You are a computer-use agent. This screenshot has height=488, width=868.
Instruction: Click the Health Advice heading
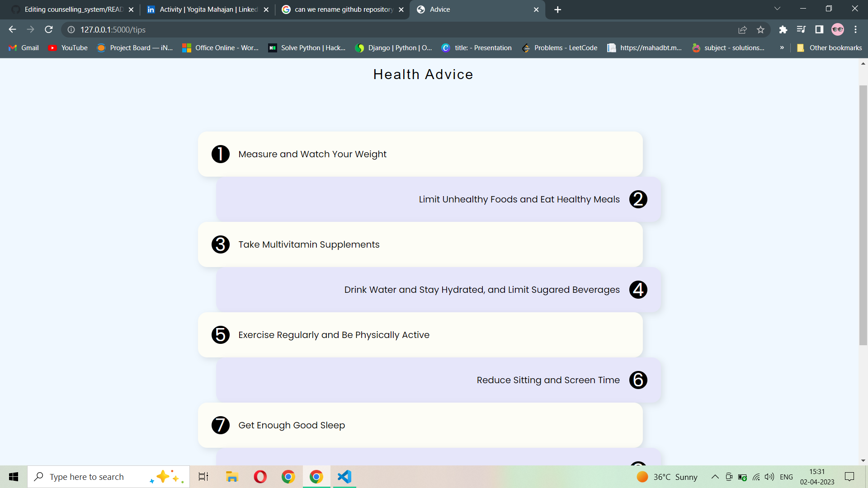tap(423, 75)
